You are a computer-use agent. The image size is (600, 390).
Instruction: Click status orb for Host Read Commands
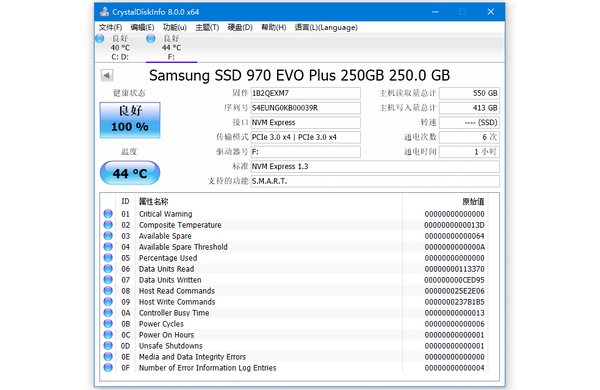point(108,290)
